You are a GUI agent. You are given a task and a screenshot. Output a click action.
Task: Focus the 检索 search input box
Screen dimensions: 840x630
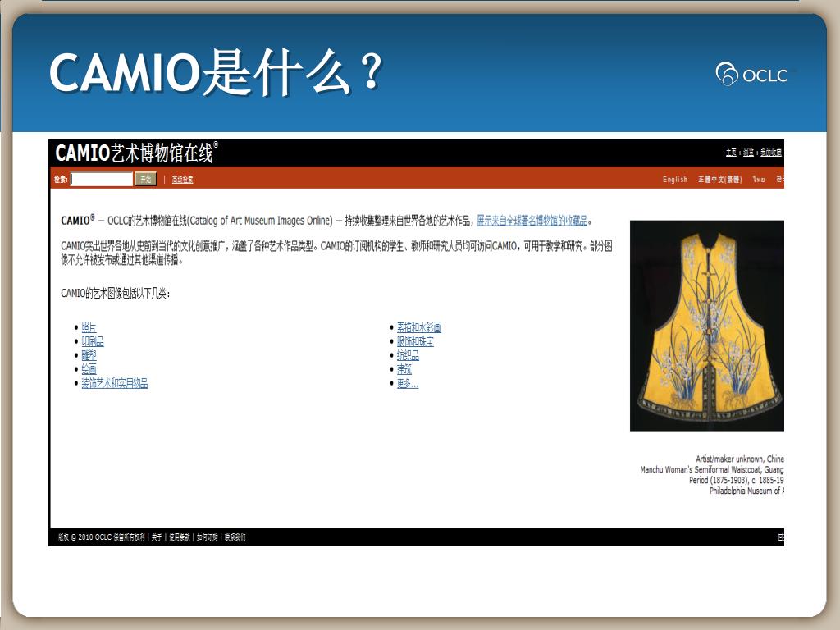[x=102, y=179]
